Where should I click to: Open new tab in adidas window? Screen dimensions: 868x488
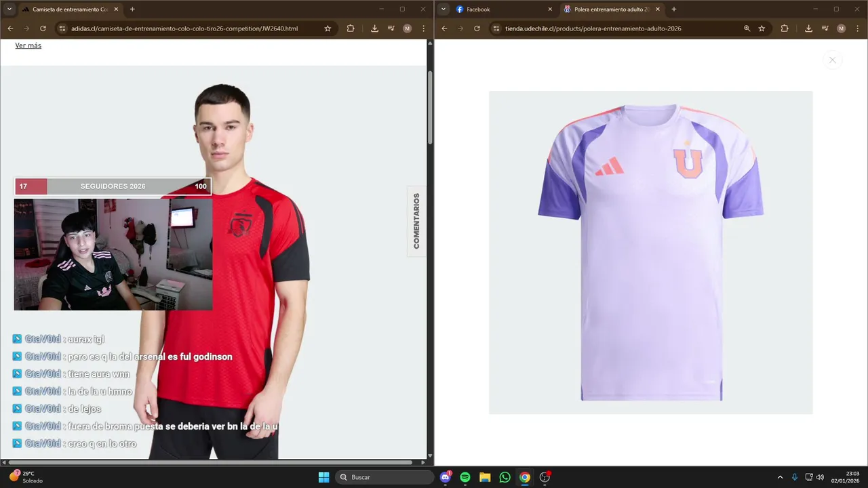coord(132,9)
